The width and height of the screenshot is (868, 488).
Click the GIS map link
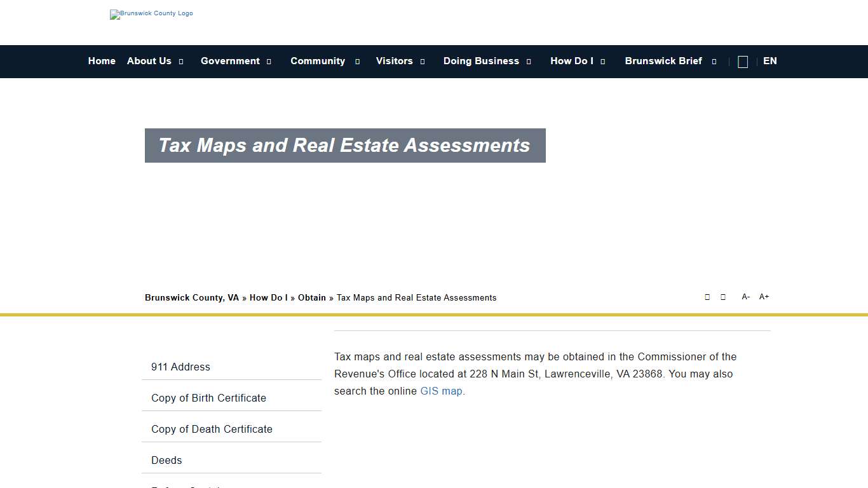pyautogui.click(x=441, y=391)
